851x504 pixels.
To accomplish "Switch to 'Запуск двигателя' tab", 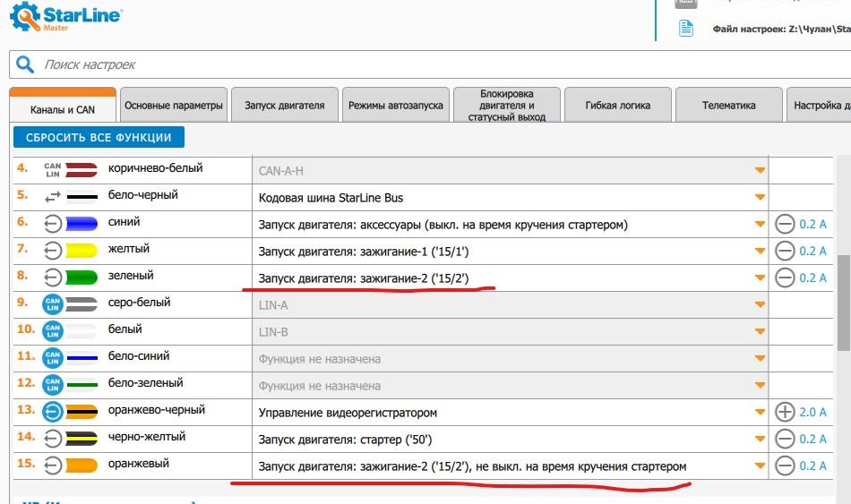I will tap(284, 106).
